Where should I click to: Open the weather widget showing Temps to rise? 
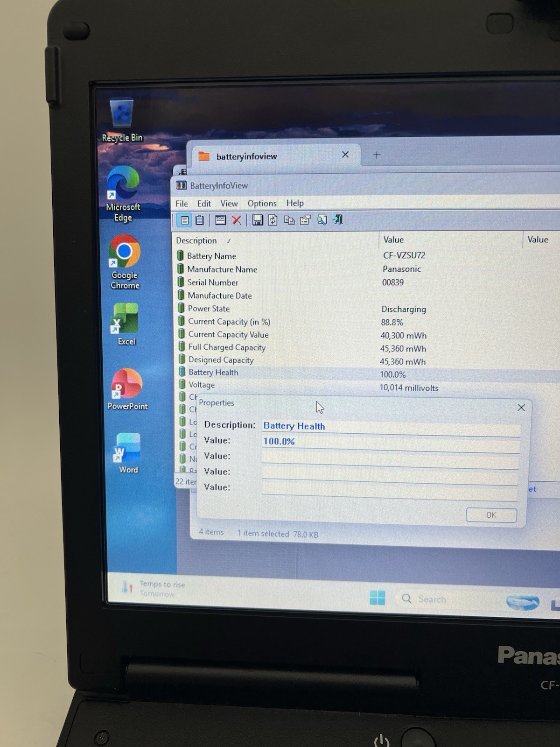coord(154,588)
